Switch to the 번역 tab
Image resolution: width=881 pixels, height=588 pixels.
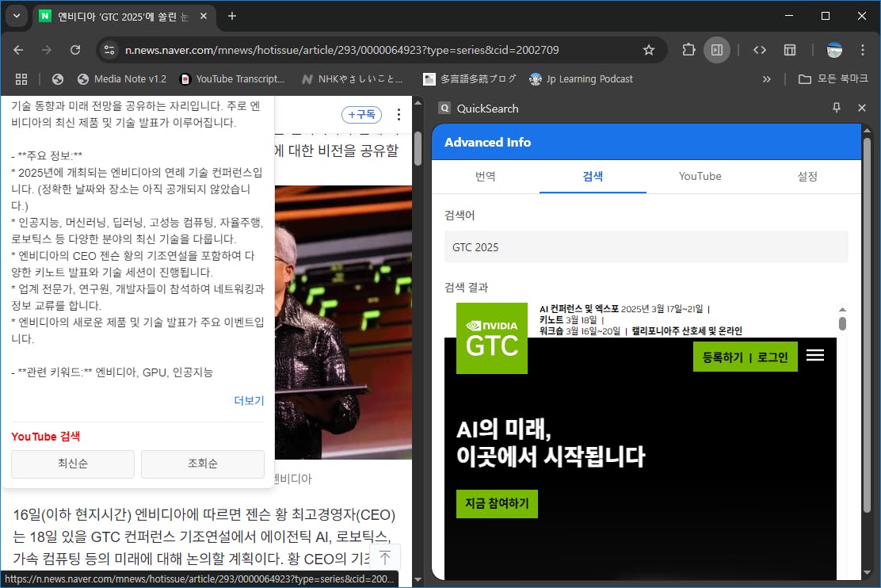[486, 177]
